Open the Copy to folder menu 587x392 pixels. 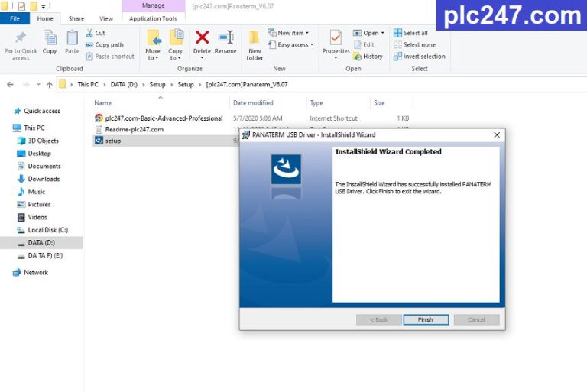175,44
